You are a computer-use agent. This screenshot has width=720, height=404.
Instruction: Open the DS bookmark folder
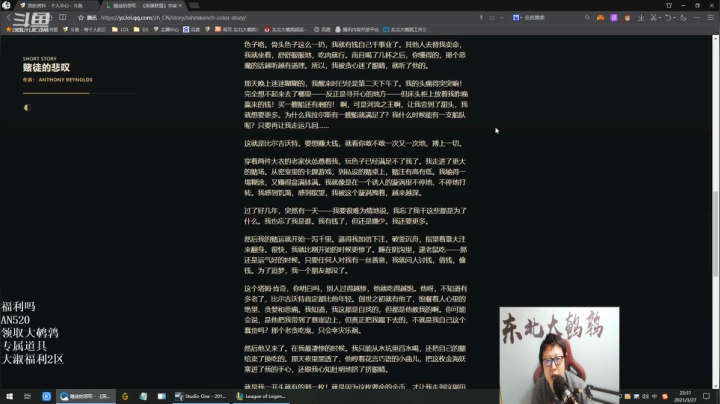[141, 29]
